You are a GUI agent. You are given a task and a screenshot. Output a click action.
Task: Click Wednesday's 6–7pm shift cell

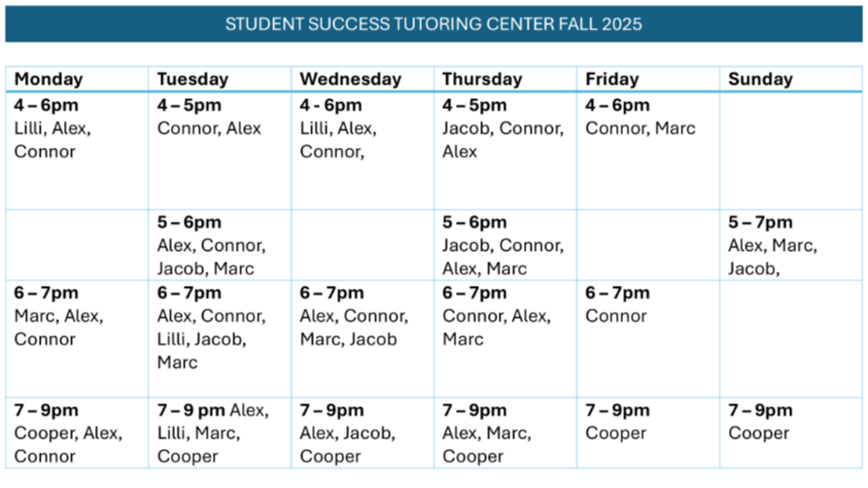coord(363,337)
